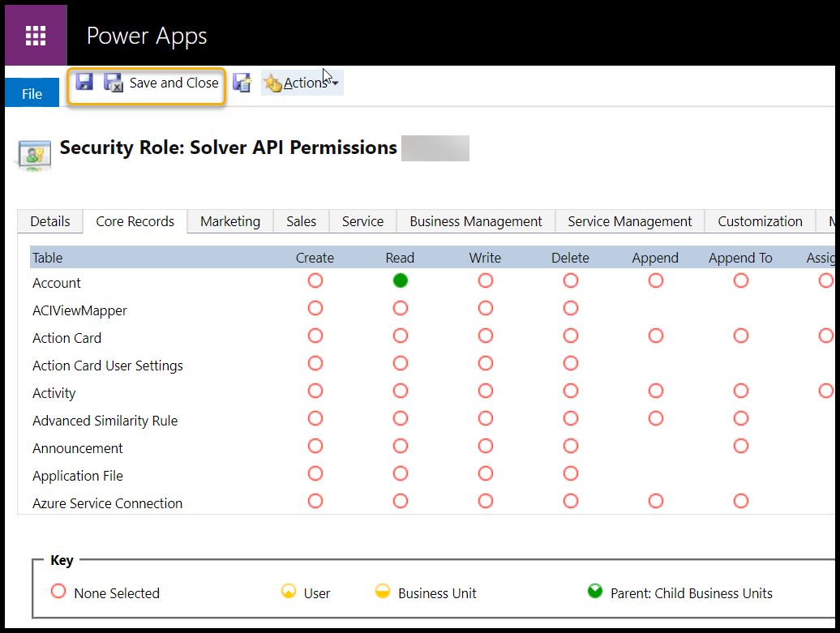The height and width of the screenshot is (633, 840).
Task: Toggle Account Read privilege circle
Action: (x=400, y=280)
